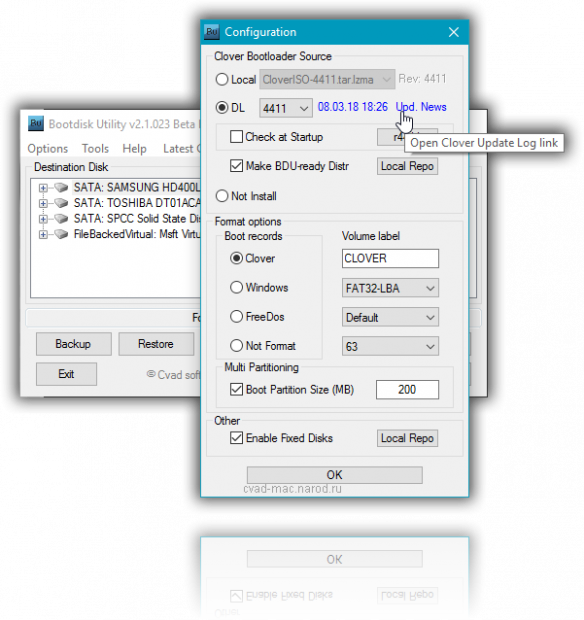Select the Local source radio button

pyautogui.click(x=222, y=79)
